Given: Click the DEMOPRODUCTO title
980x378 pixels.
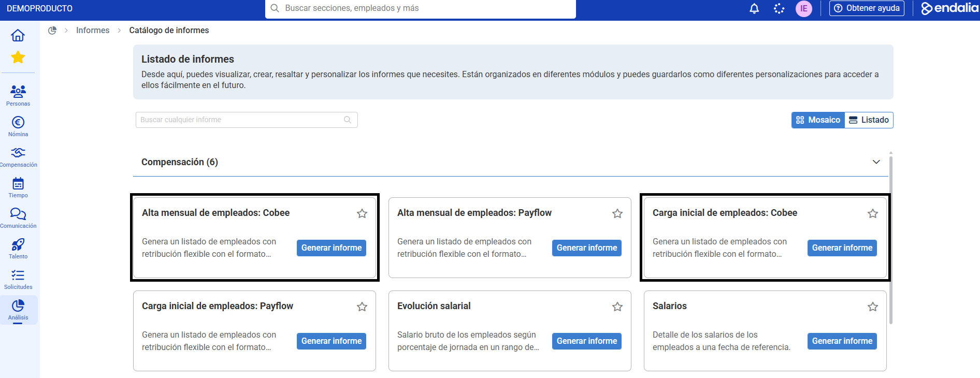Looking at the screenshot, I should (x=40, y=8).
